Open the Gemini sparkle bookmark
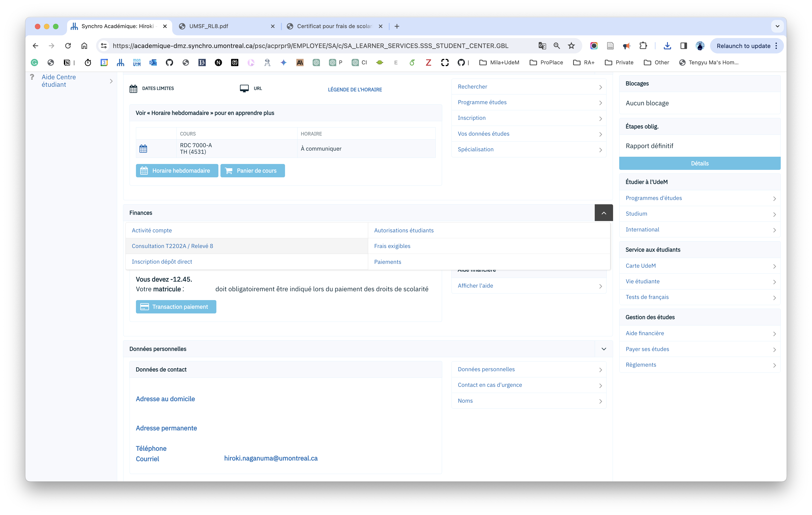Screen dimensions: 812x515 coord(284,62)
